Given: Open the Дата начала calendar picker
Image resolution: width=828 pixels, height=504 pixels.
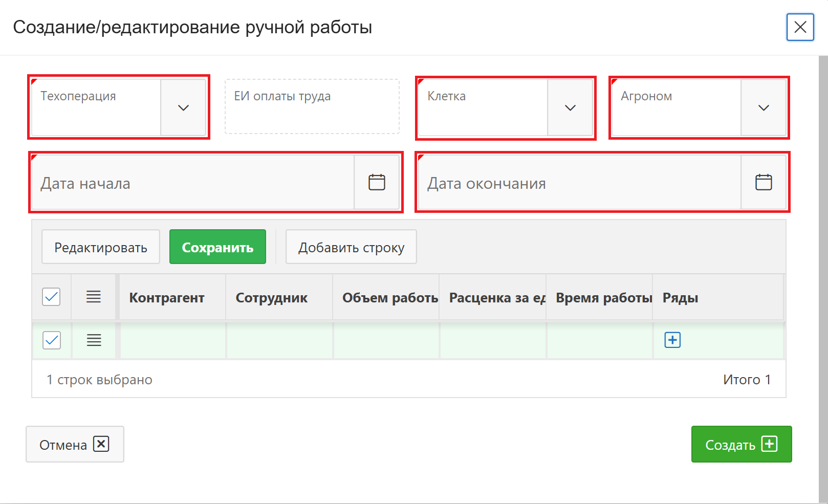Looking at the screenshot, I should pos(377,183).
